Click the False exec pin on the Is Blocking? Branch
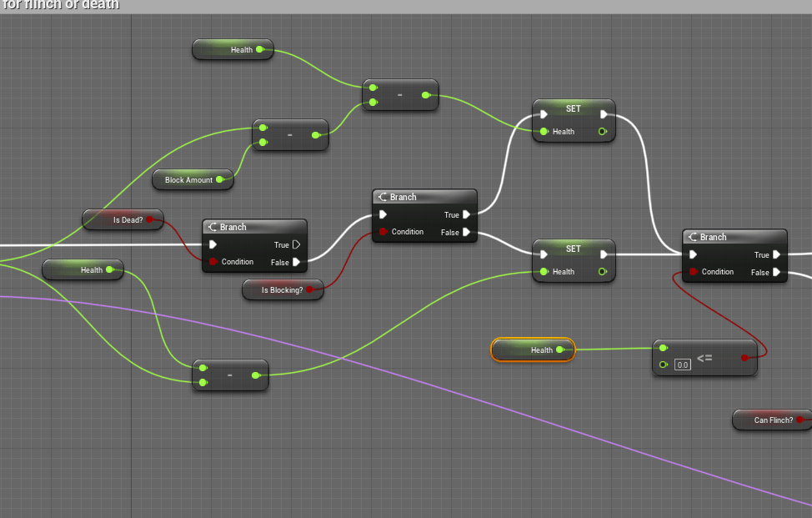This screenshot has height=518, width=812. pos(466,233)
